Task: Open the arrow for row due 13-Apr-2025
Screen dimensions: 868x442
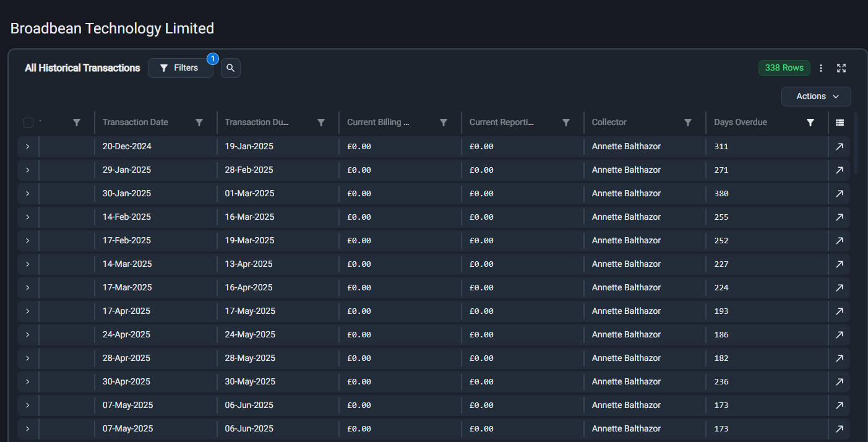Action: [840, 264]
